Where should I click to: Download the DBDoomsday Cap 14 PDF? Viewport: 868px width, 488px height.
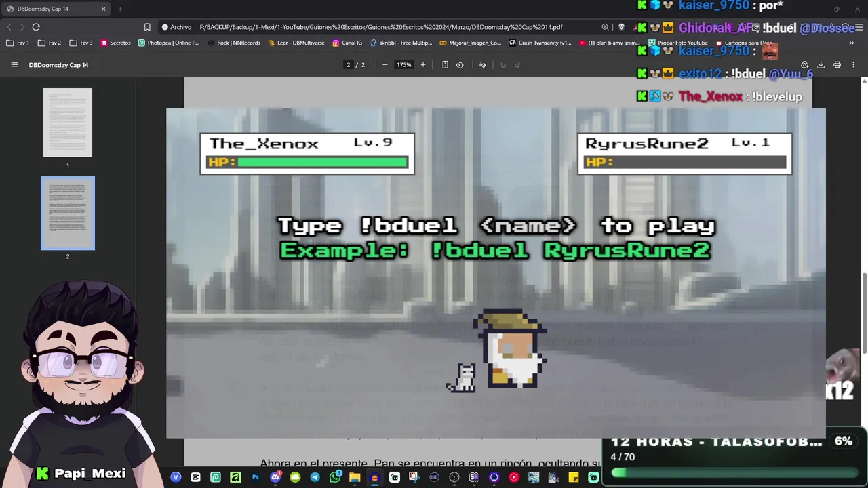coord(821,65)
